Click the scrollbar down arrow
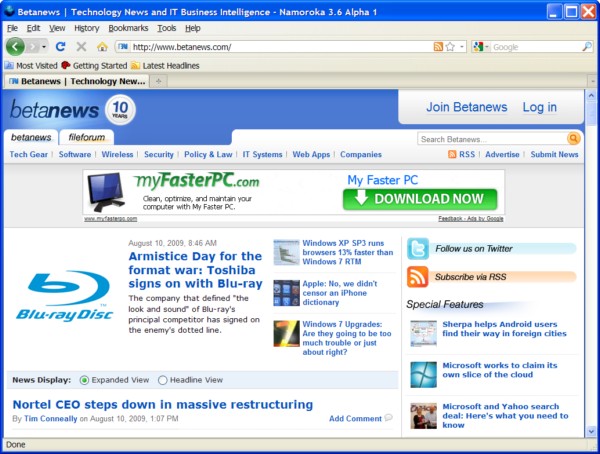Screen dimensions: 600x454 pyautogui.click(x=591, y=431)
